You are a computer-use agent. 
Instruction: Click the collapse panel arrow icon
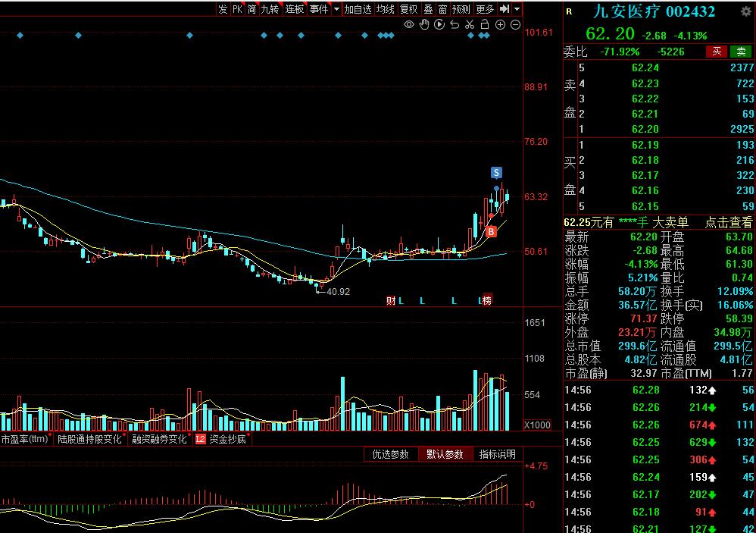click(x=505, y=9)
